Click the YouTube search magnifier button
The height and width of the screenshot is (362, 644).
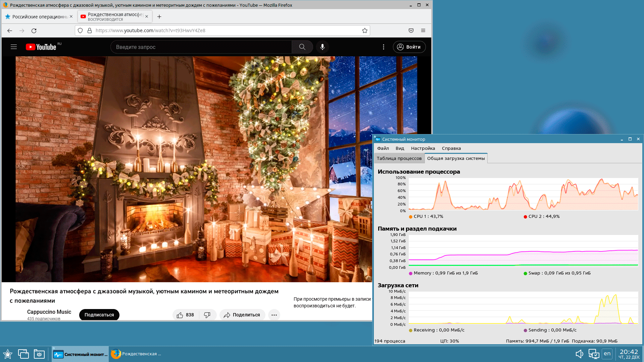click(x=302, y=47)
